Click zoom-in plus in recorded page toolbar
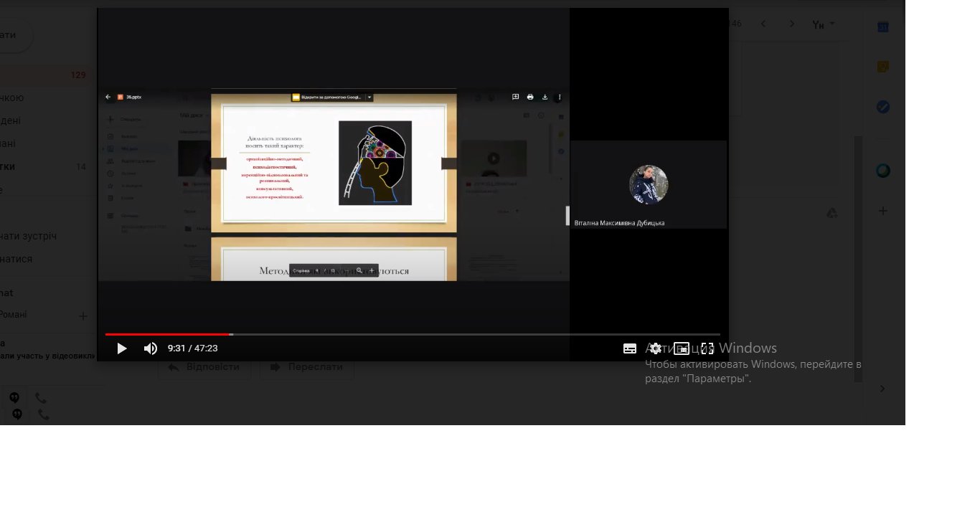The width and height of the screenshot is (980, 522). 372,271
